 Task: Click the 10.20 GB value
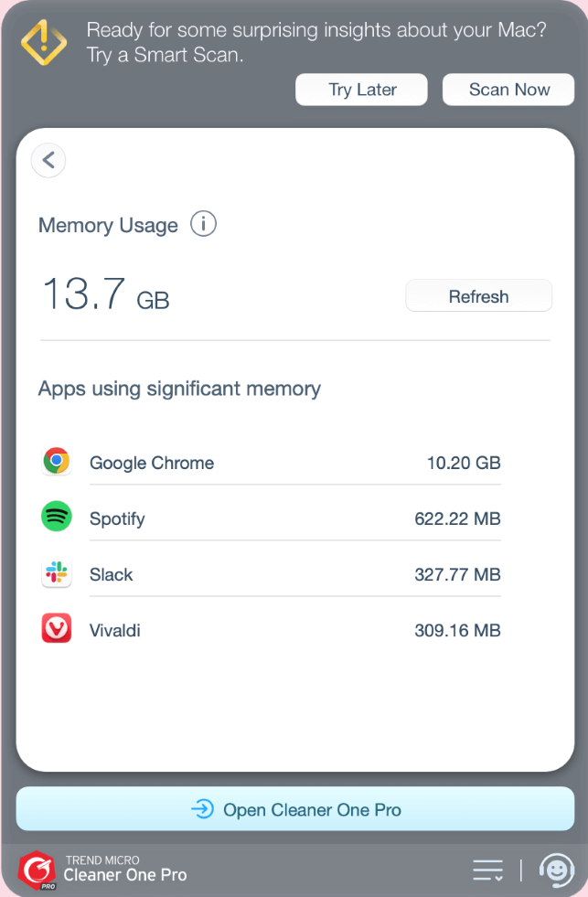(464, 463)
